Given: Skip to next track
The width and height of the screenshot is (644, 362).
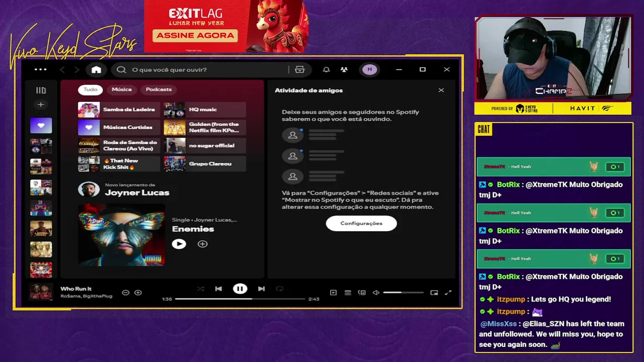Looking at the screenshot, I should [x=261, y=289].
